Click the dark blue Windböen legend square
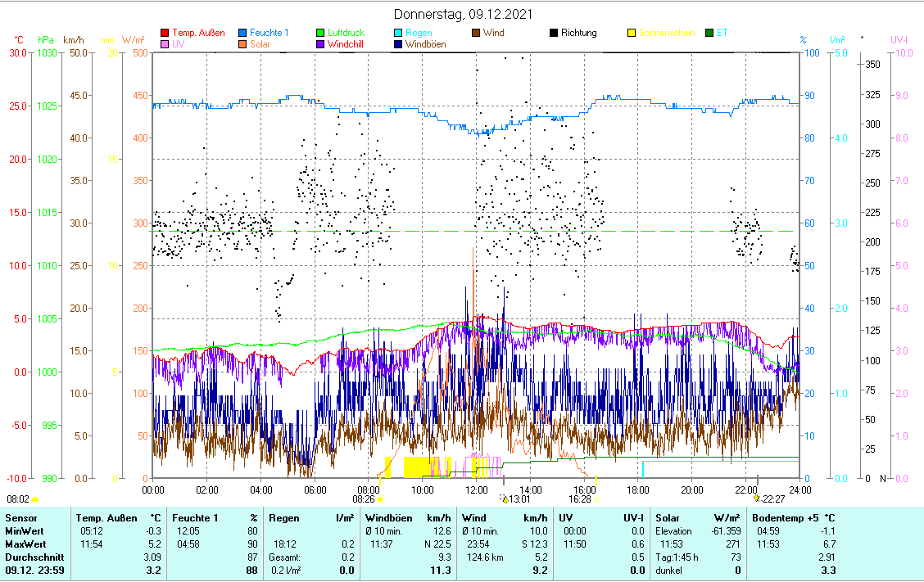The image size is (924, 582). coord(398,44)
